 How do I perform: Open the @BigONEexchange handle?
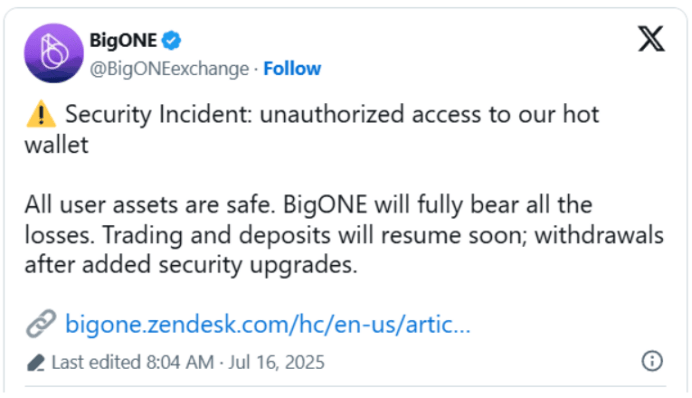(x=169, y=69)
